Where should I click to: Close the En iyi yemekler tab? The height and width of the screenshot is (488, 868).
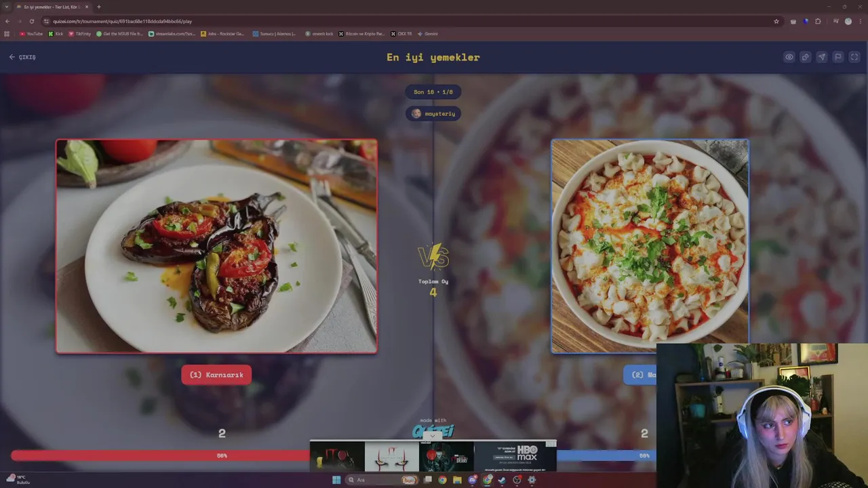[x=87, y=7]
